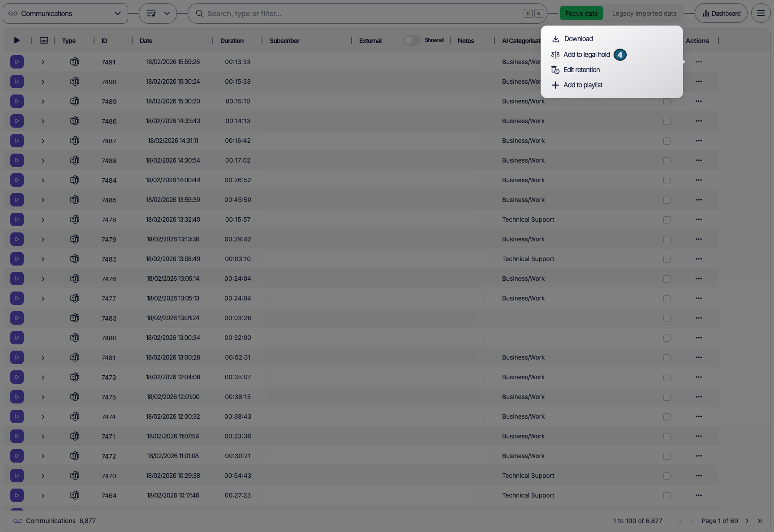Select the checkbox in row 7478
The width and height of the screenshot is (774, 532).
click(667, 220)
